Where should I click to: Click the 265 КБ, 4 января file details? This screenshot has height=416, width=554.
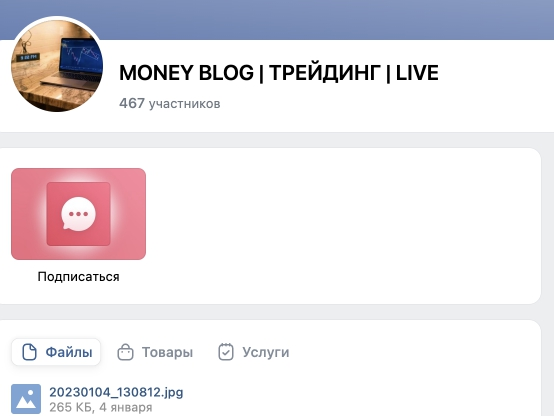pyautogui.click(x=101, y=408)
